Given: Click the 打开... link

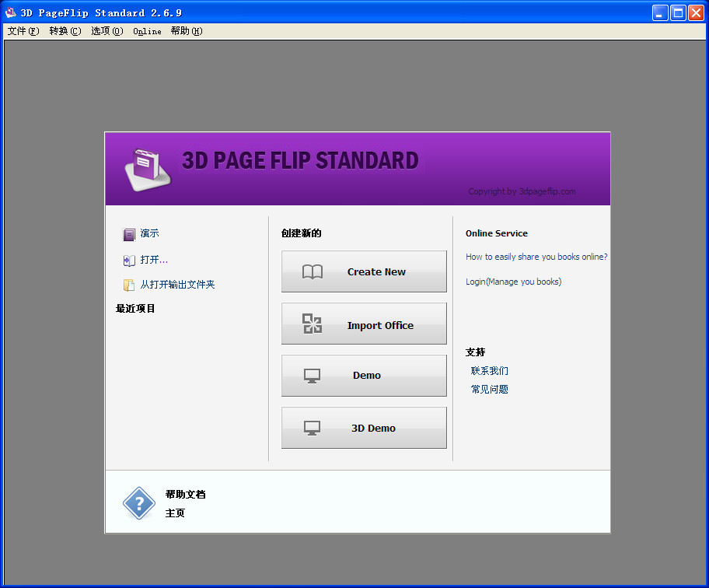Looking at the screenshot, I should point(154,260).
